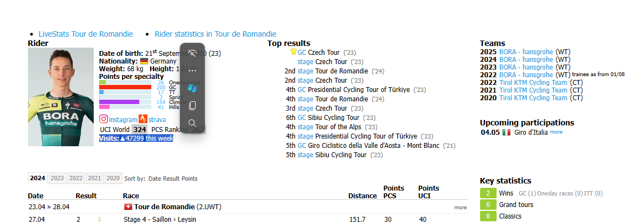The width and height of the screenshot is (644, 224).
Task: Expand upcoming participations 'more' link
Action: (x=556, y=133)
